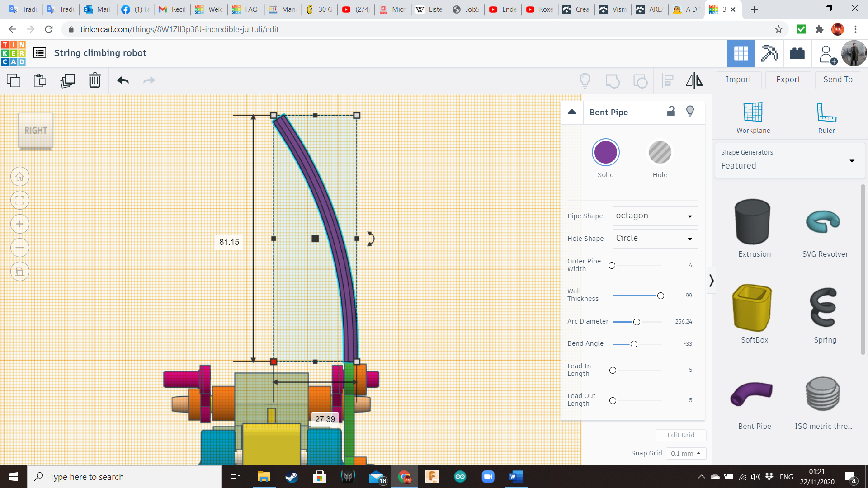Viewport: 868px width, 488px height.
Task: Open the Pipe Shape octagon dropdown
Action: [655, 216]
